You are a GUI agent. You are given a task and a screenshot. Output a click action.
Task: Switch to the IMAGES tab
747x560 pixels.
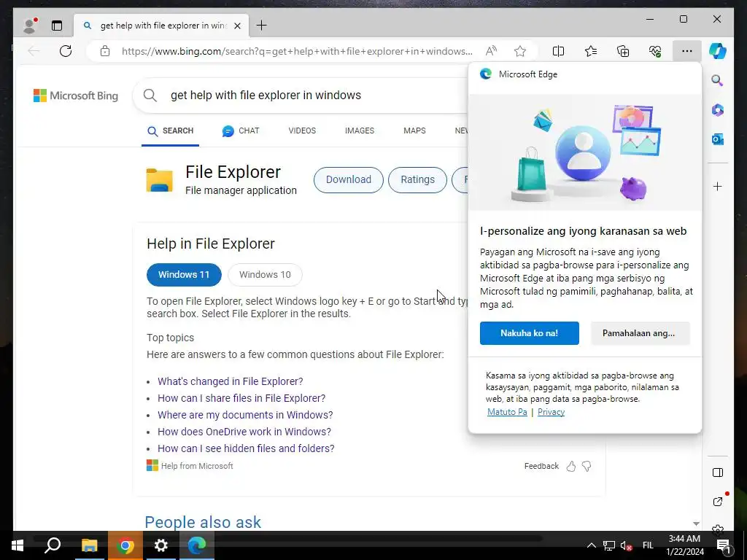pos(360,131)
